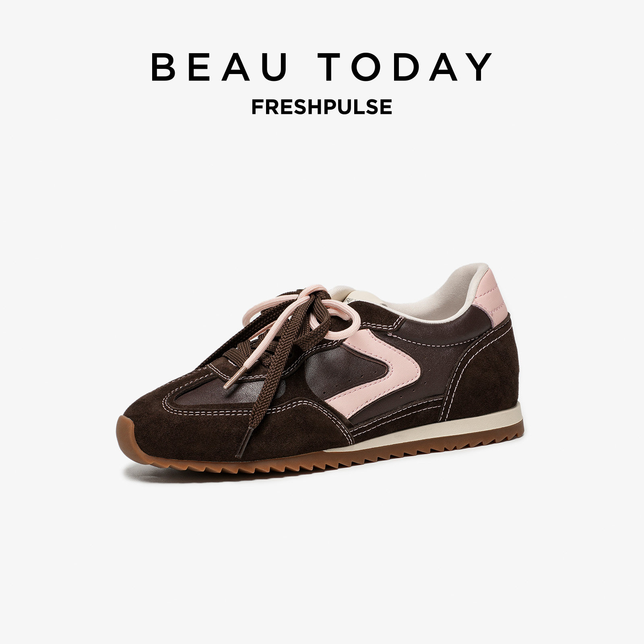Click the FRESHPULSE subtitle text

click(322, 106)
